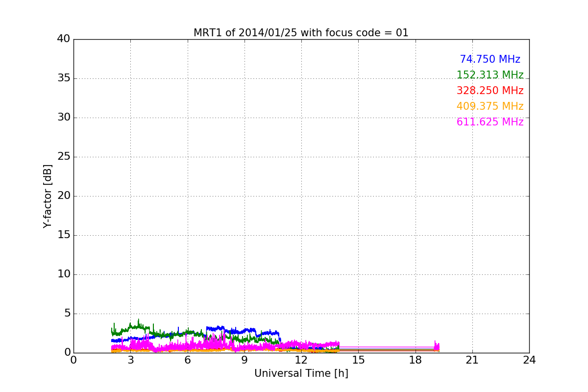Image resolution: width=588 pixels, height=392 pixels.
Task: Click the x-axis tick label 6
Action: coord(188,360)
